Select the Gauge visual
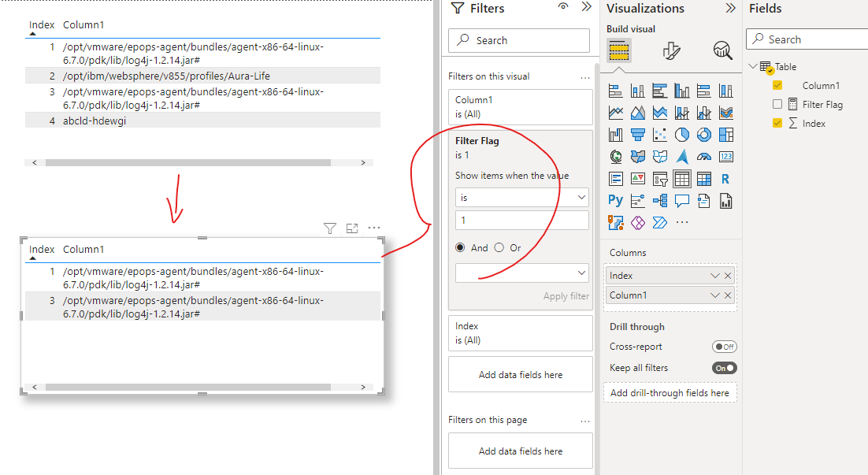Viewport: 868px width, 475px height. pyautogui.click(x=704, y=157)
